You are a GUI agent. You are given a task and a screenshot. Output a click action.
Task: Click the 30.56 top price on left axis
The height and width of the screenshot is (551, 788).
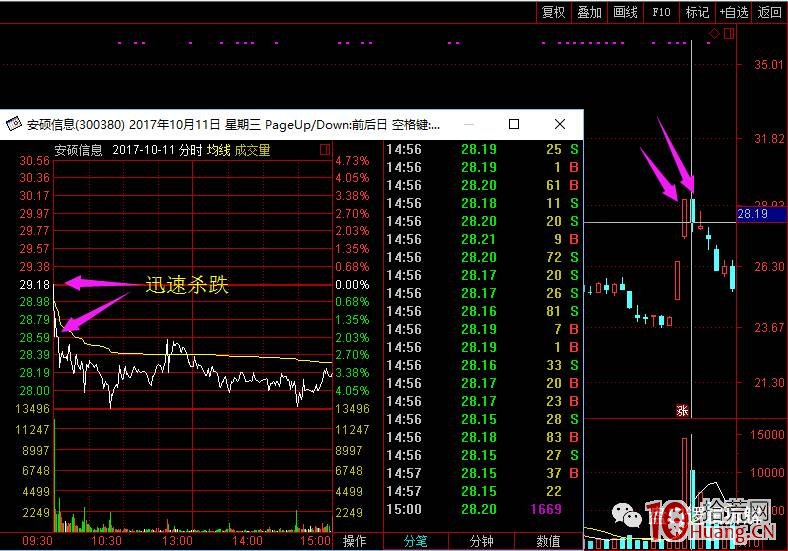pyautogui.click(x=35, y=161)
